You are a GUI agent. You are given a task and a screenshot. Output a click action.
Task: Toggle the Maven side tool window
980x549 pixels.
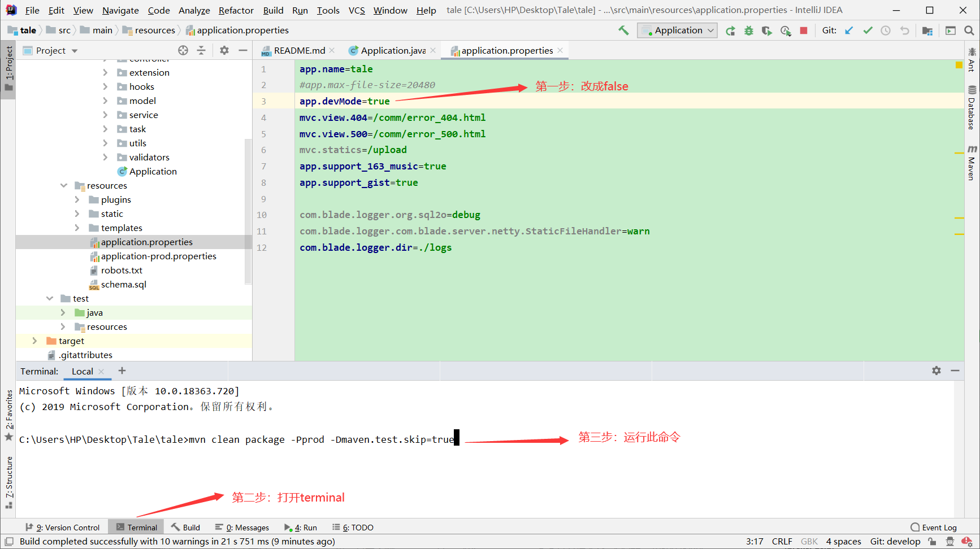point(972,163)
